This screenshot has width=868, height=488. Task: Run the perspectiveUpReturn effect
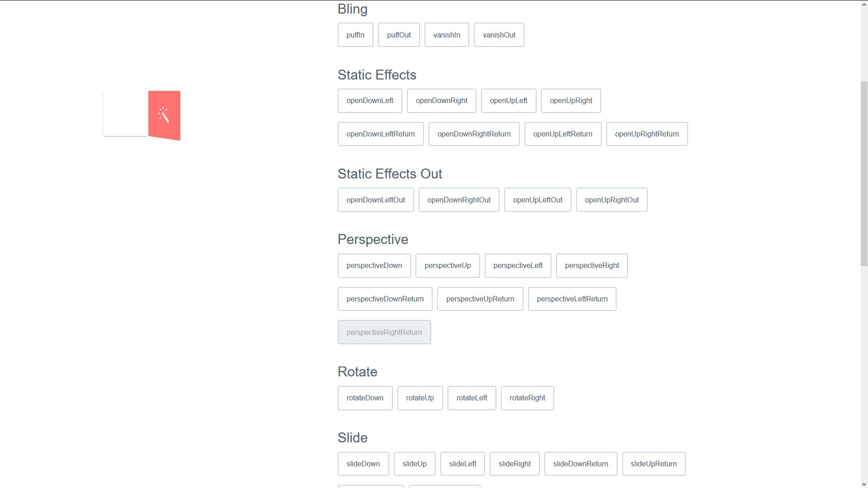click(480, 299)
